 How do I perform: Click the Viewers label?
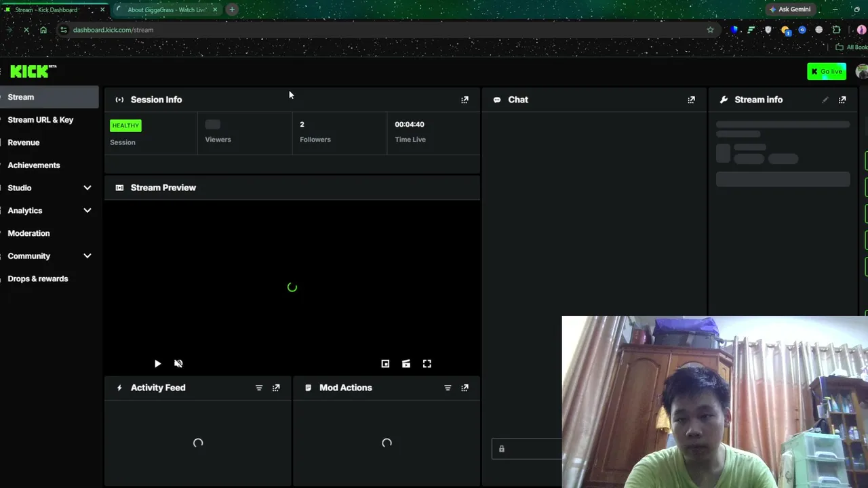pyautogui.click(x=218, y=140)
